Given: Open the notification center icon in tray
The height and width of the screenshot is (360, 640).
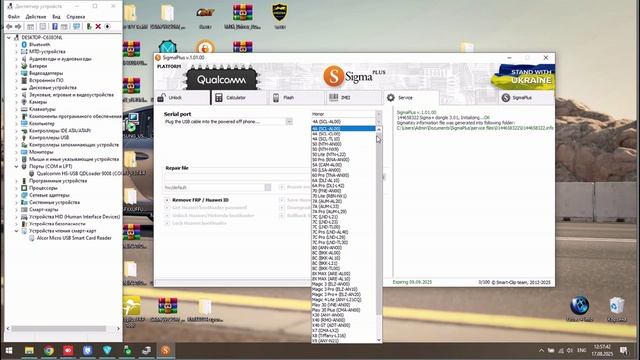Looking at the screenshot, I should coord(624,350).
